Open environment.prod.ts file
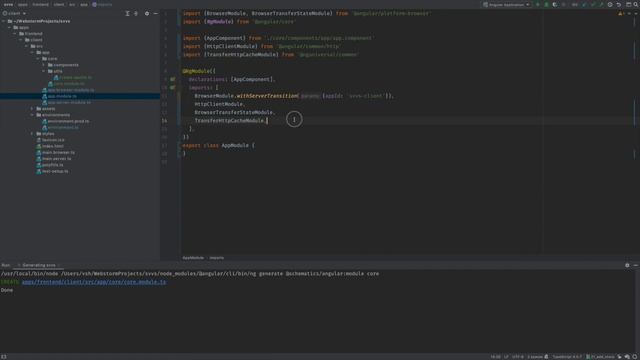Viewport: 640px width, 360px height. click(x=65, y=121)
